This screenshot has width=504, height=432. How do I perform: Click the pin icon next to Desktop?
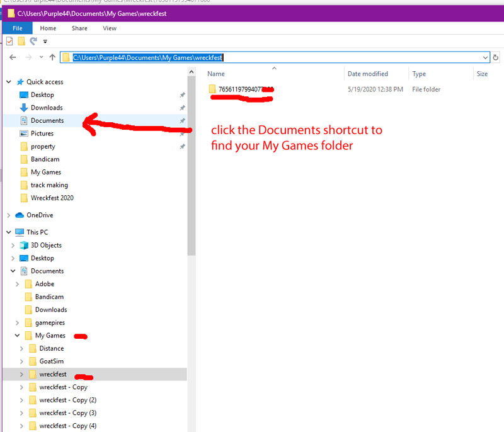182,94
